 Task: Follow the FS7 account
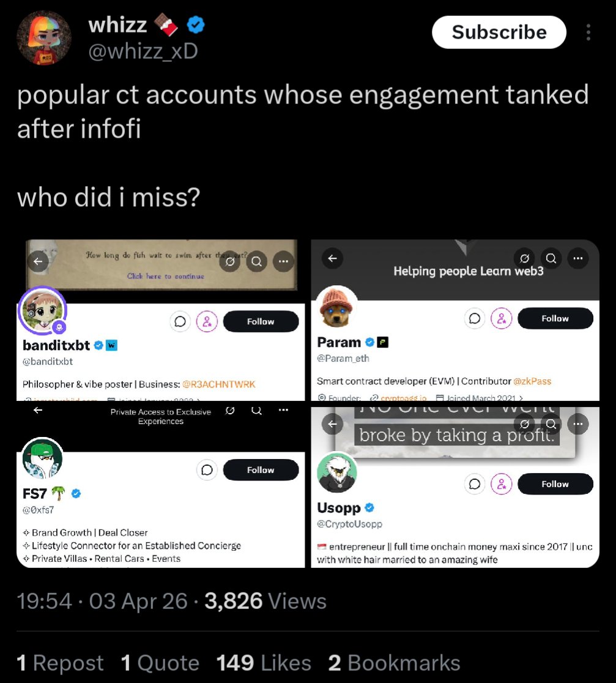tap(261, 470)
